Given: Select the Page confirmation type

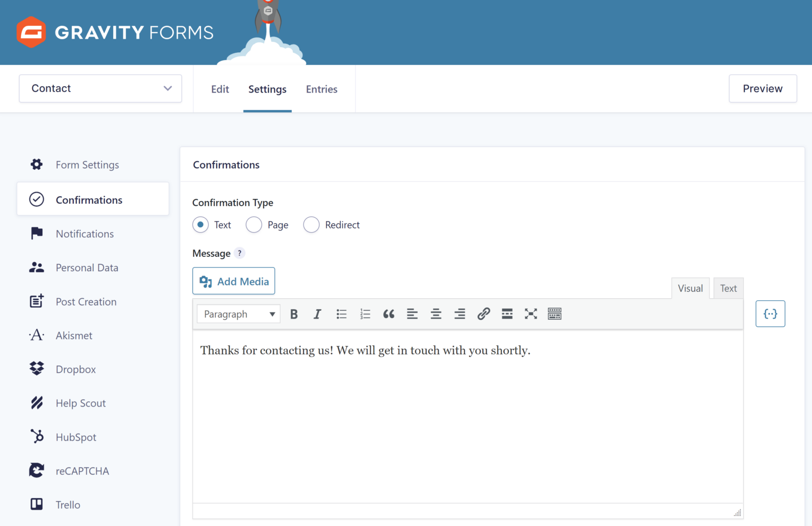Looking at the screenshot, I should 254,225.
